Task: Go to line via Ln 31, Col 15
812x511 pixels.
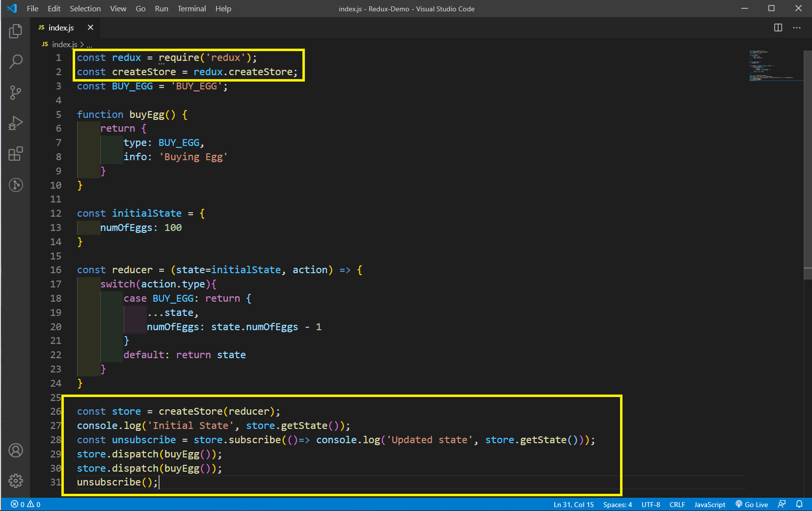Action: click(573, 504)
